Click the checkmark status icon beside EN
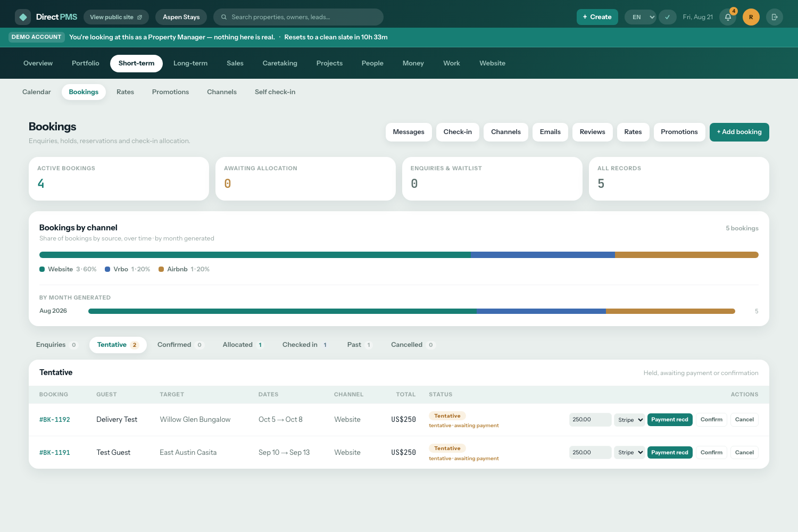This screenshot has height=532, width=798. tap(667, 17)
